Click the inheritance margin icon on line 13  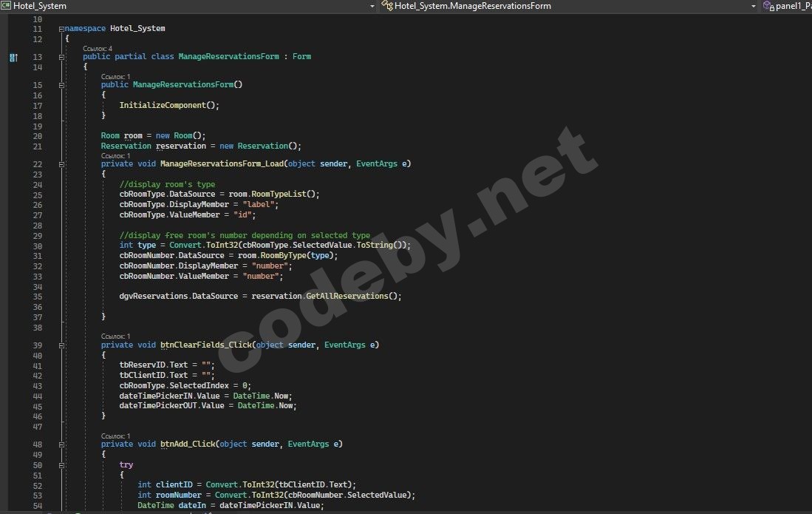point(14,57)
